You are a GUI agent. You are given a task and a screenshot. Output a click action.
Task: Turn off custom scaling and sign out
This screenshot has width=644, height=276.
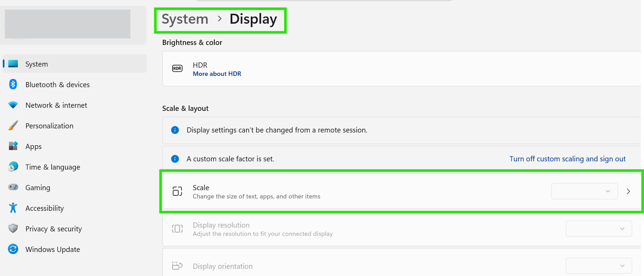click(x=567, y=159)
